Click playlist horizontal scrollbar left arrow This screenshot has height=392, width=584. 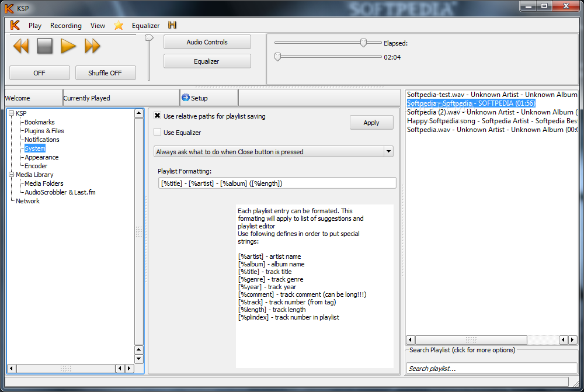pos(411,339)
